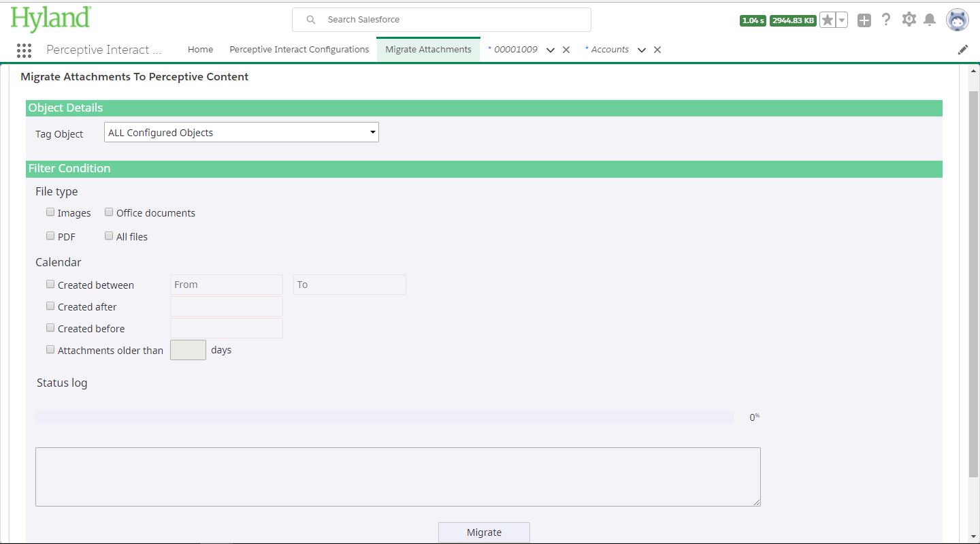Check the All files checkbox
The height and width of the screenshot is (544, 980).
coord(109,236)
